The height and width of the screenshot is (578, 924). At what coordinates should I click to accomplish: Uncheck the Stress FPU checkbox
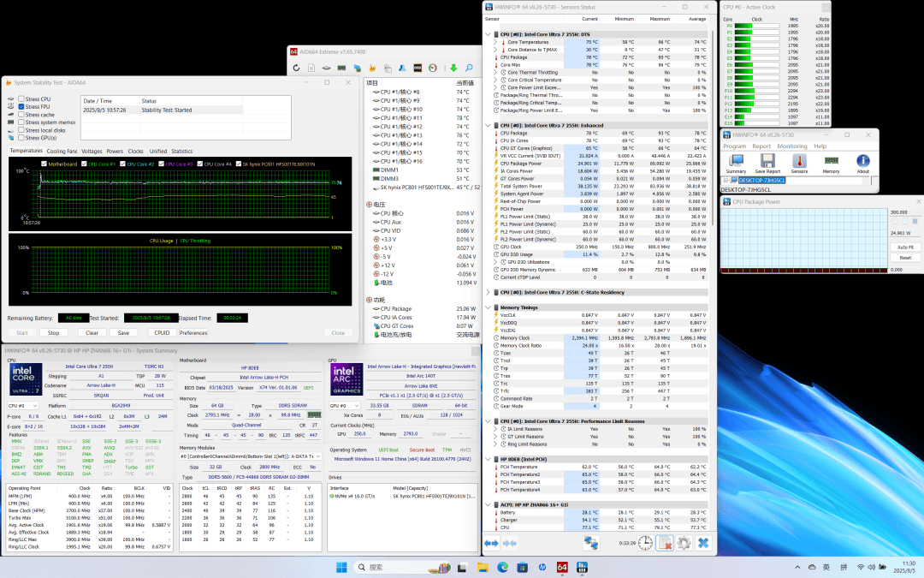[x=22, y=107]
